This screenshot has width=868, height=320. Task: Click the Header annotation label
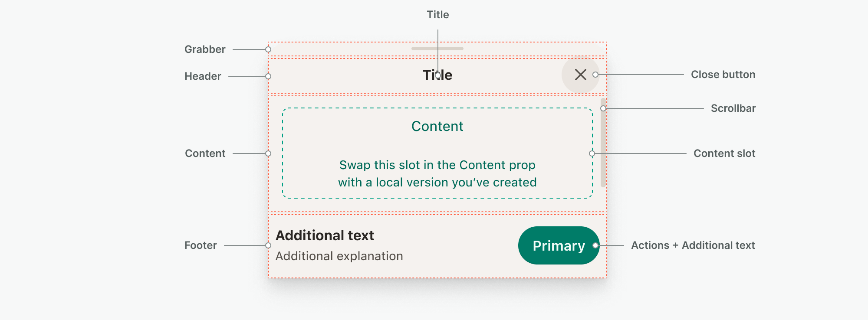pos(203,76)
